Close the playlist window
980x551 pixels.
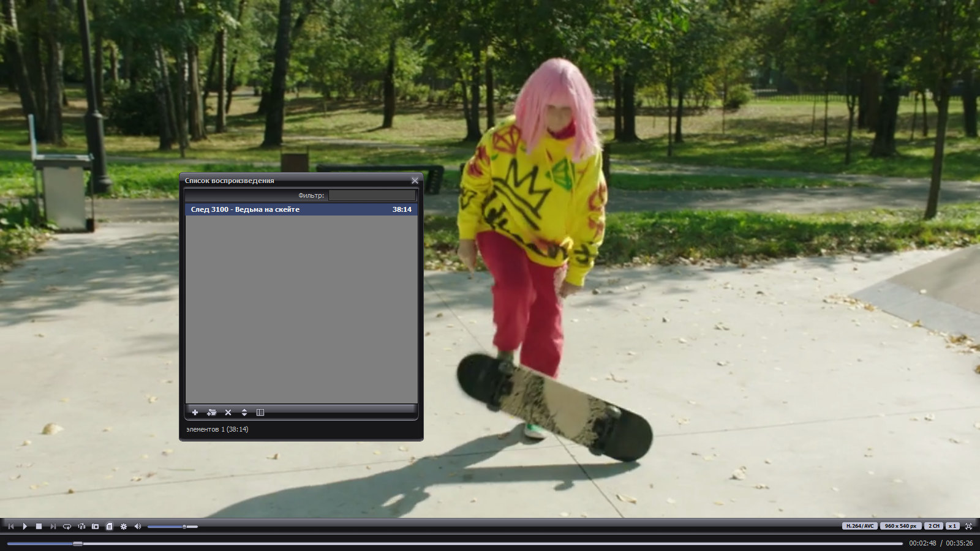pos(415,181)
